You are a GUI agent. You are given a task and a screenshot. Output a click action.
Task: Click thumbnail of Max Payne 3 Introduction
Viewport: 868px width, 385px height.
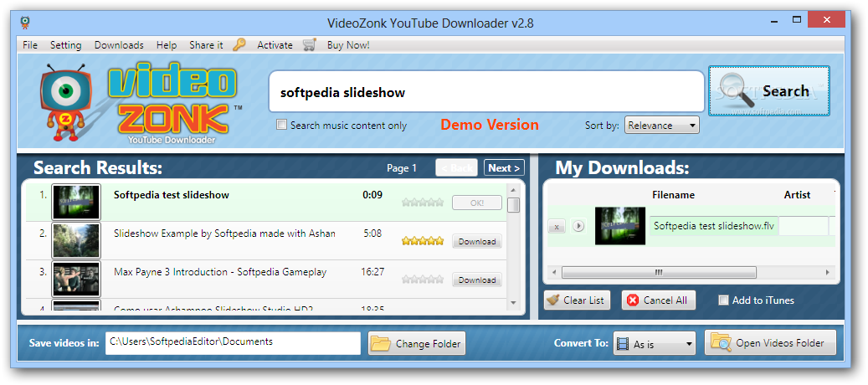coord(76,280)
